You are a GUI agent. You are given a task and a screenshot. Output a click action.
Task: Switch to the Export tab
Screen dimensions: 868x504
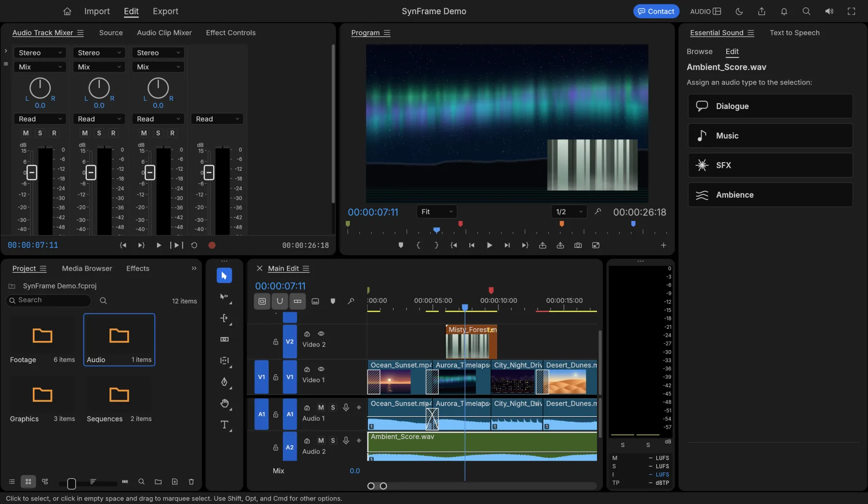pyautogui.click(x=165, y=11)
